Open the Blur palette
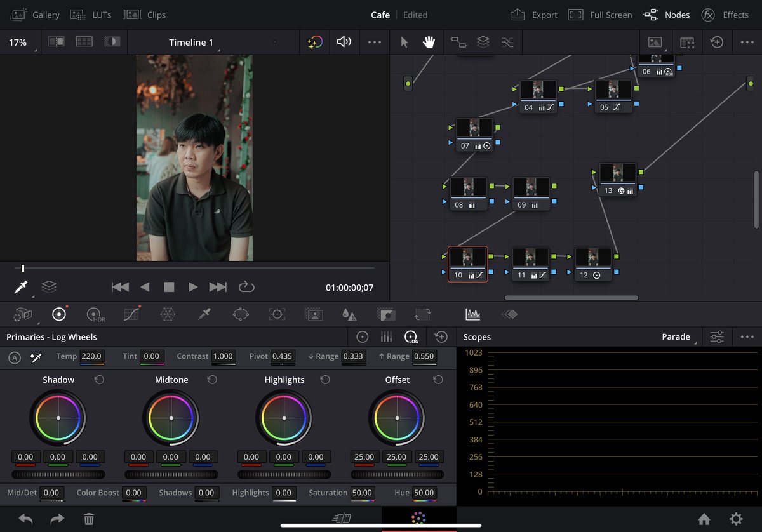762x532 pixels. point(349,314)
